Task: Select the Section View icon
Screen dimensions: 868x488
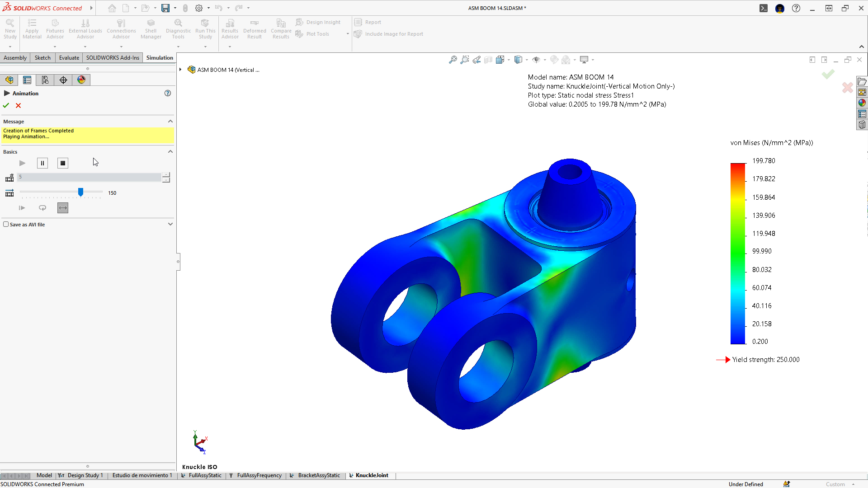Action: coord(488,59)
